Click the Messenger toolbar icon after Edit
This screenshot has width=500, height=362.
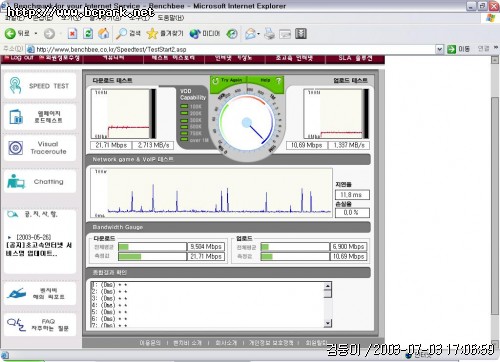pyautogui.click(x=301, y=33)
